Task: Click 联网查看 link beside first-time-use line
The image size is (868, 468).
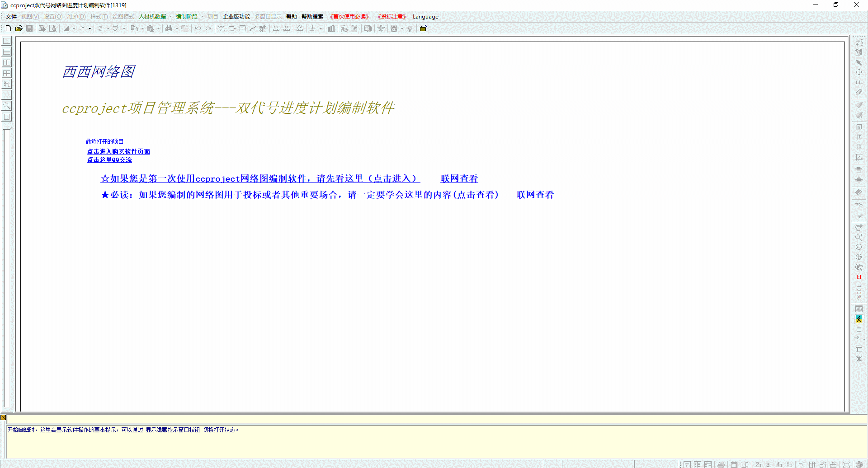Action: (459, 178)
